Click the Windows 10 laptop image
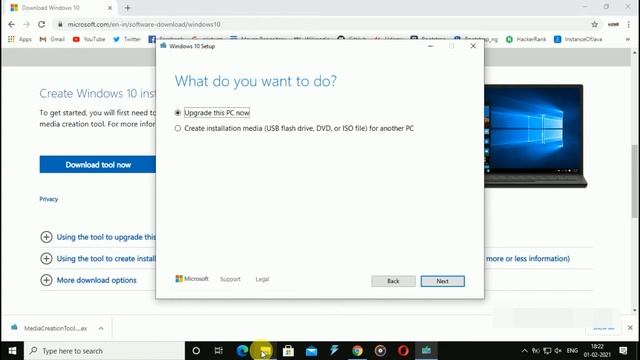This screenshot has height=360, width=640. click(536, 136)
